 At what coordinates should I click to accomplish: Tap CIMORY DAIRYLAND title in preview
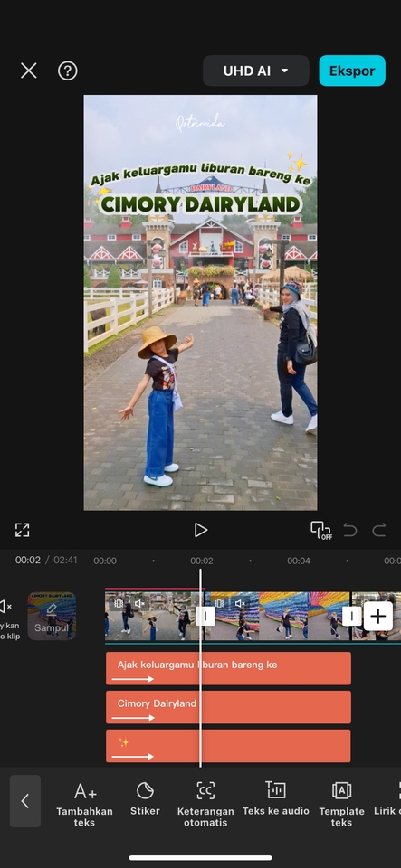pos(201,204)
